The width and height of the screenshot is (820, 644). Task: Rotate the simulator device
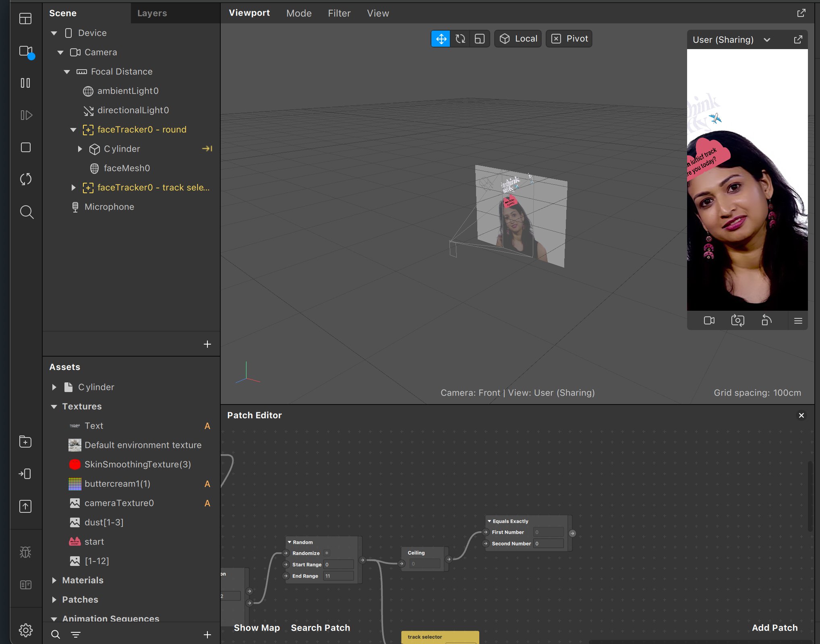tap(766, 320)
